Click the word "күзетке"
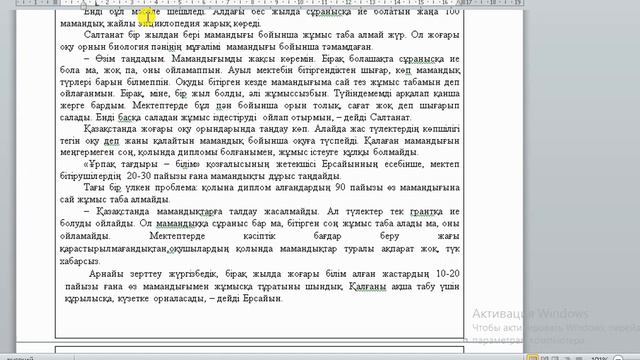640x360 pixels. coord(132,299)
